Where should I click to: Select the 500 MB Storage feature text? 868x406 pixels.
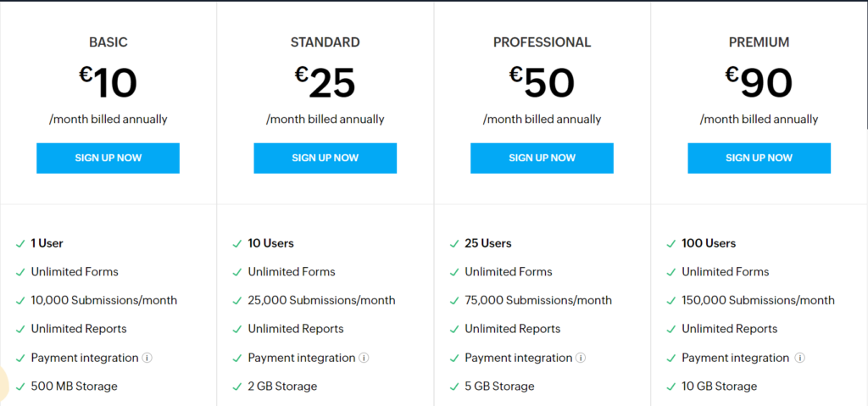tap(74, 387)
